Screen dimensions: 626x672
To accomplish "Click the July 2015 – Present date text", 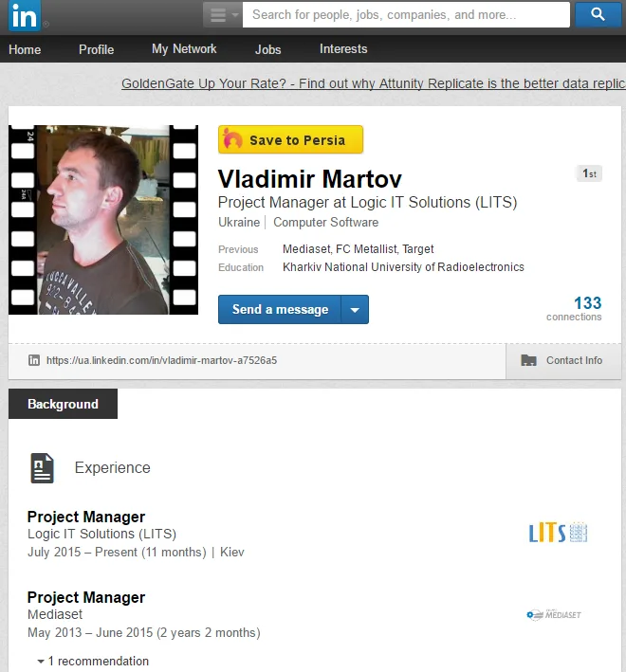I will point(117,552).
